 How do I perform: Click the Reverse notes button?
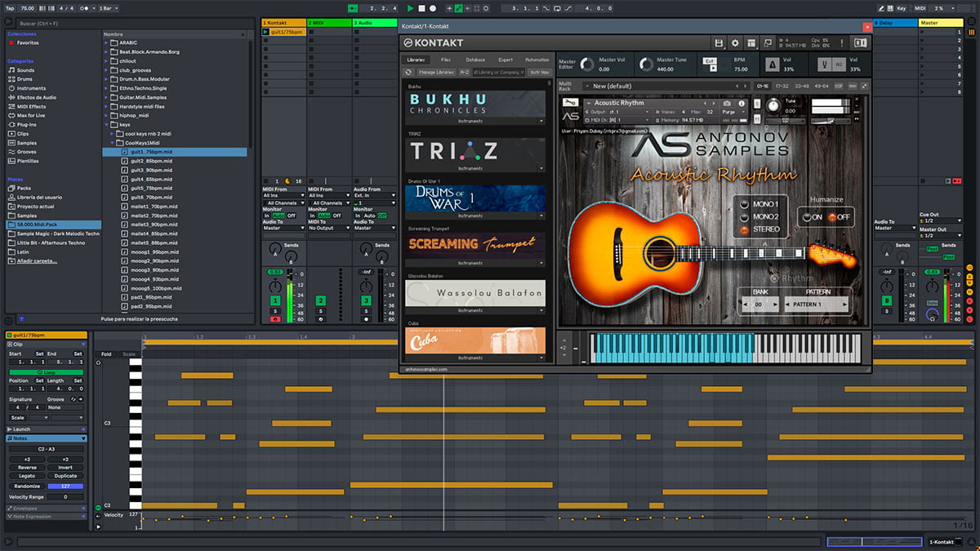26,468
